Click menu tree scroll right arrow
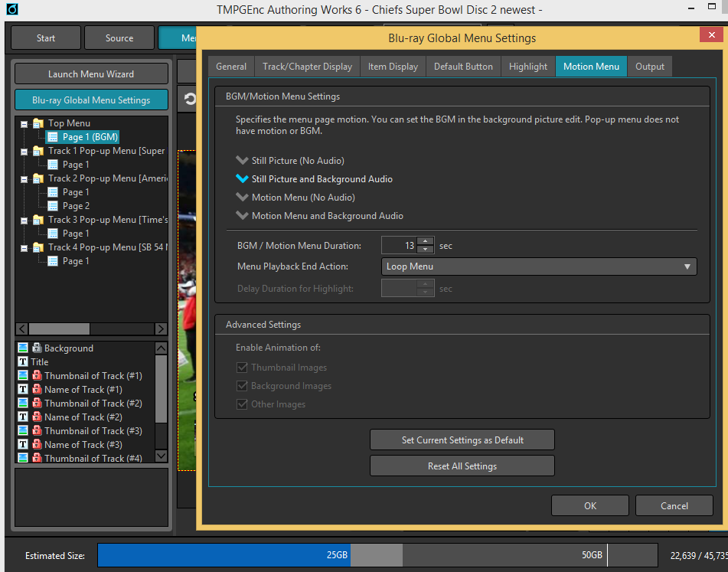 click(x=161, y=328)
